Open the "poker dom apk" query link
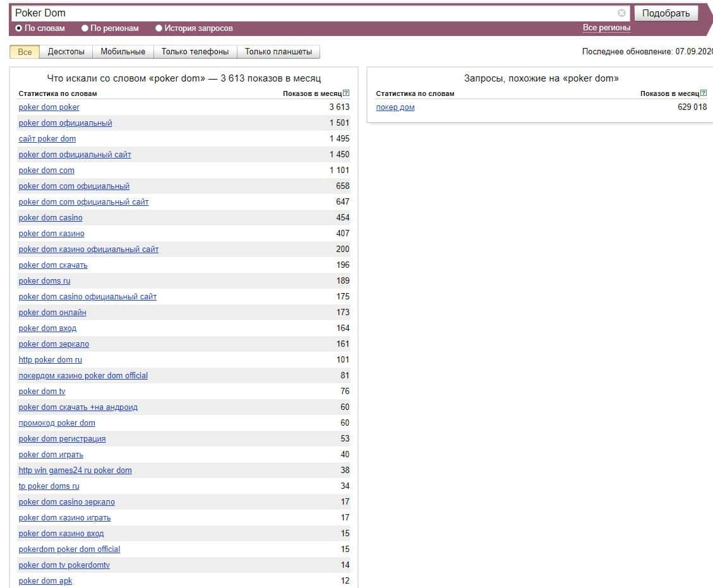 pos(45,581)
